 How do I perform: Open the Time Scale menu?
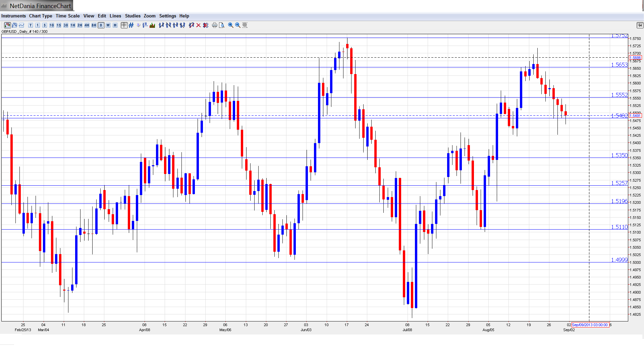[x=67, y=16]
